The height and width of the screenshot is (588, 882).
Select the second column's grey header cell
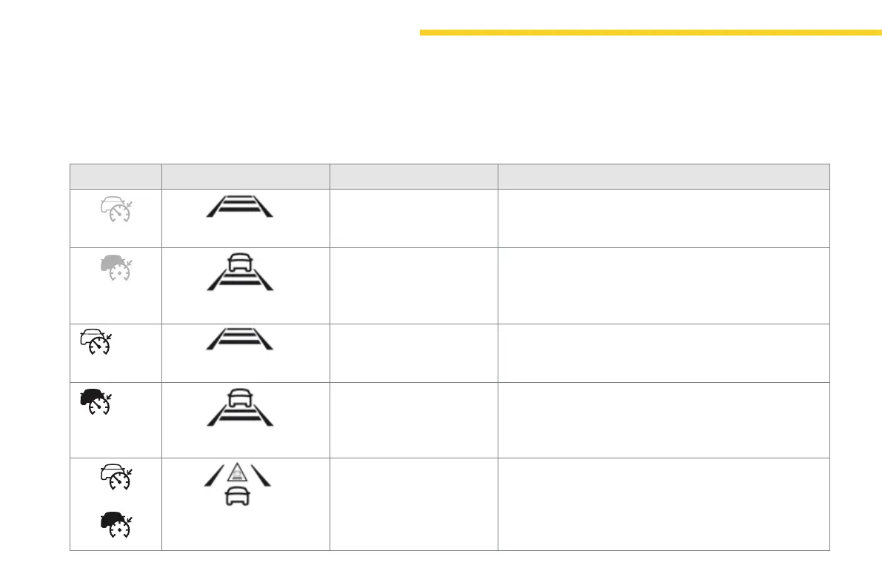point(246,176)
